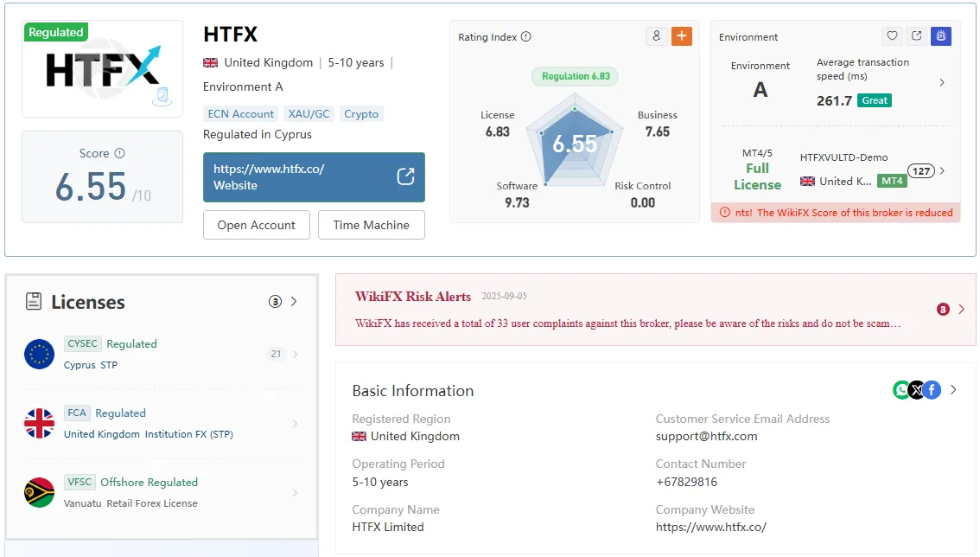Viewport: 980px width, 557px height.
Task: Click the WikiFX Risk Alerts heading
Action: pos(413,297)
